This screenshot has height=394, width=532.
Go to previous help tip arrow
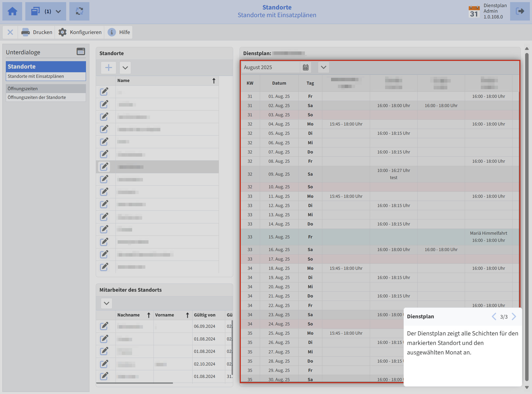[x=494, y=316]
